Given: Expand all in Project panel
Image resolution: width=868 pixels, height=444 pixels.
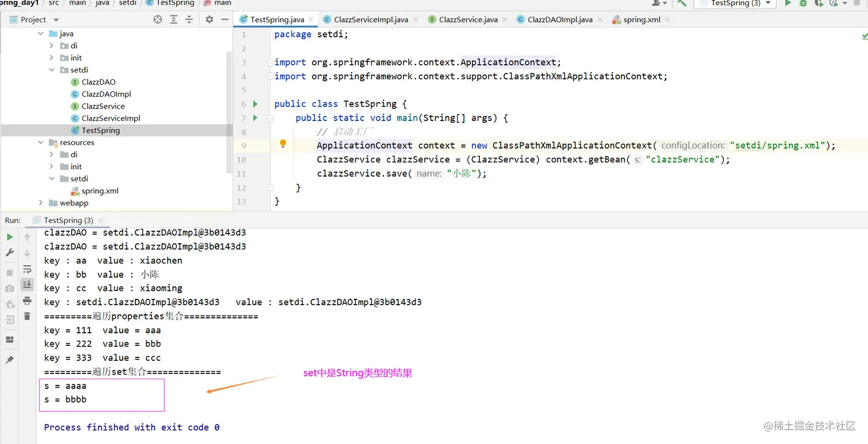Looking at the screenshot, I should (173, 20).
